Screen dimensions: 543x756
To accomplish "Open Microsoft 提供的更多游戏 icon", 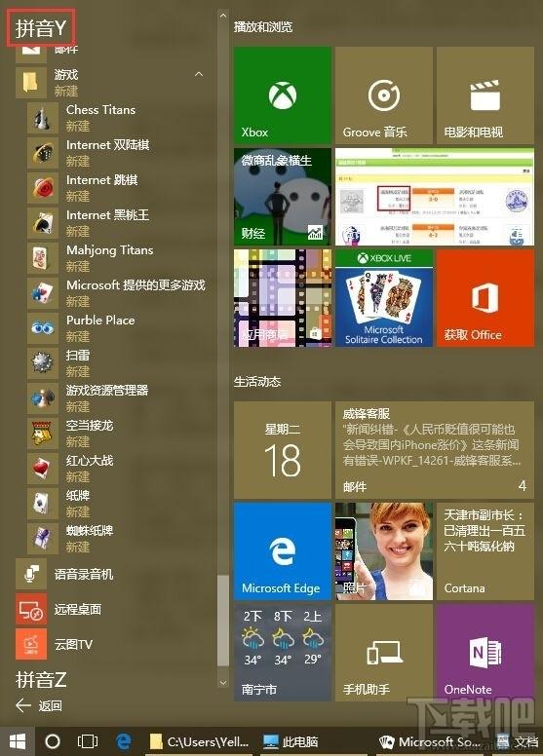I will [43, 293].
